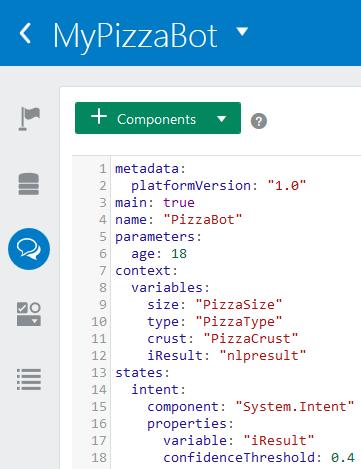Click the MyPizzaBot title text

pos(135,36)
